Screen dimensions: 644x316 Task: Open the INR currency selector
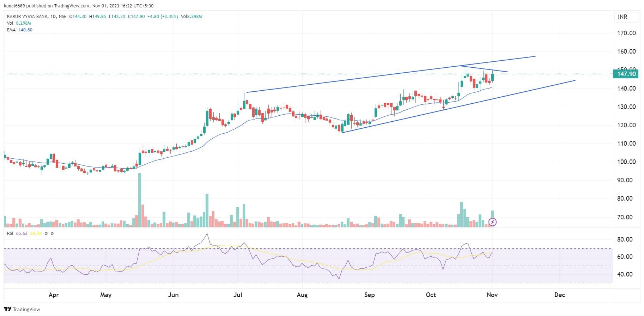click(x=622, y=17)
